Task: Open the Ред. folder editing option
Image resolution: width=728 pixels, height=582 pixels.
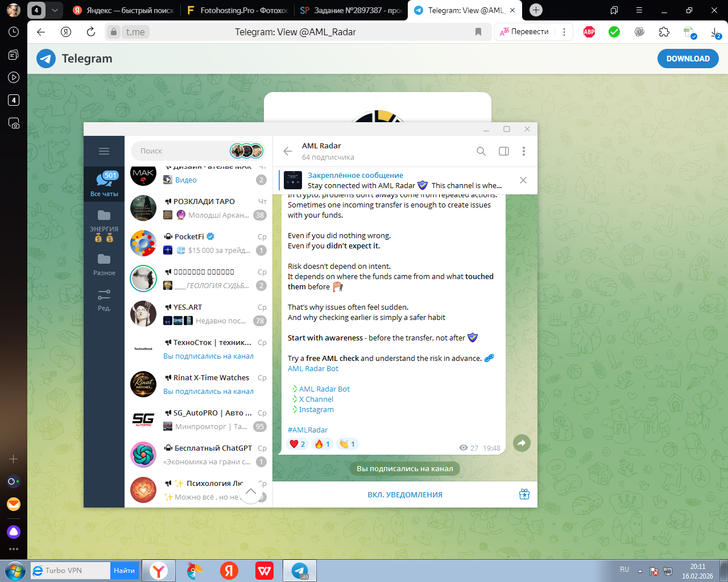Action: point(104,300)
